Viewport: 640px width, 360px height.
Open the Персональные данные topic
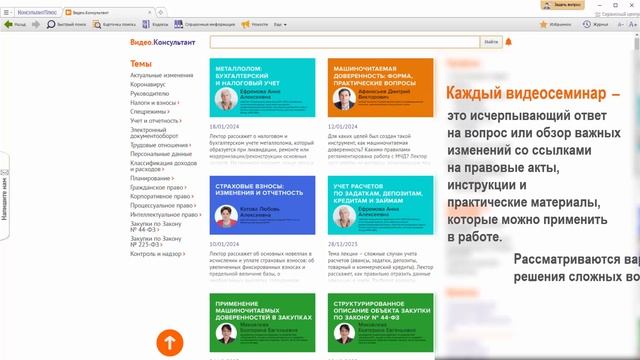[x=161, y=154]
